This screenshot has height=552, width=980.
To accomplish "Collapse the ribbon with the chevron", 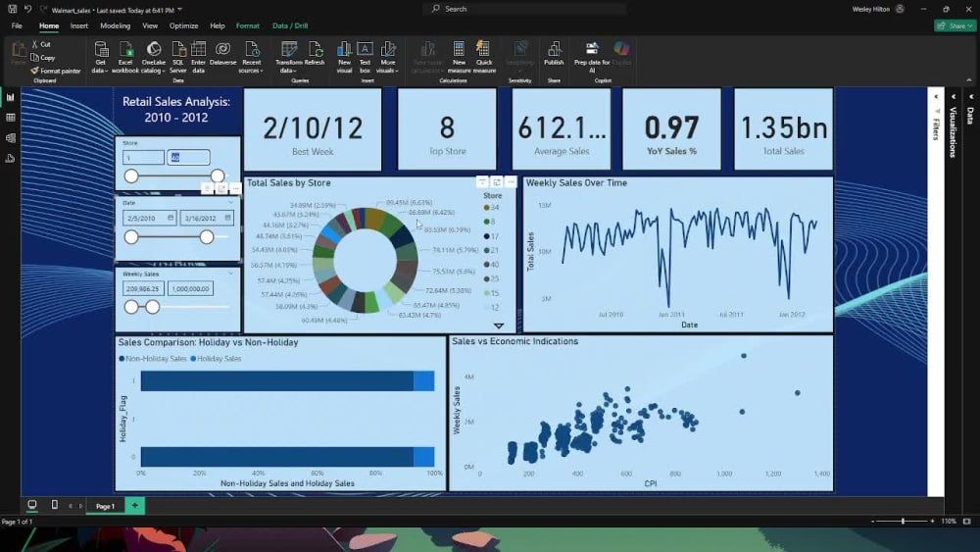I will 969,80.
